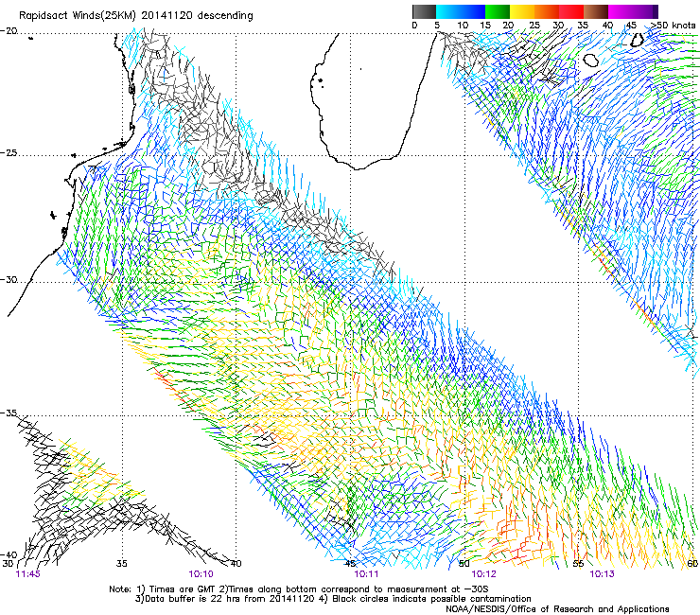Select the '-25' latitude axis label

click(x=9, y=153)
